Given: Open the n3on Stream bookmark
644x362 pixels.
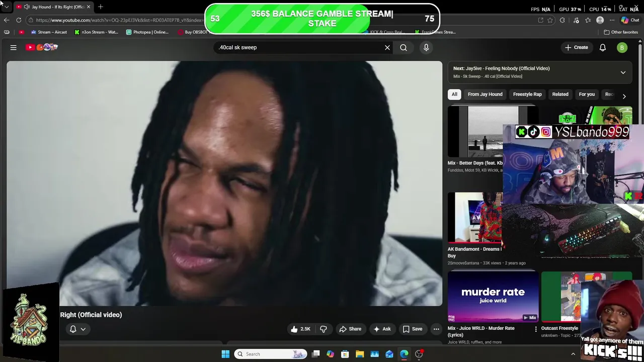Looking at the screenshot, I should click(x=96, y=32).
